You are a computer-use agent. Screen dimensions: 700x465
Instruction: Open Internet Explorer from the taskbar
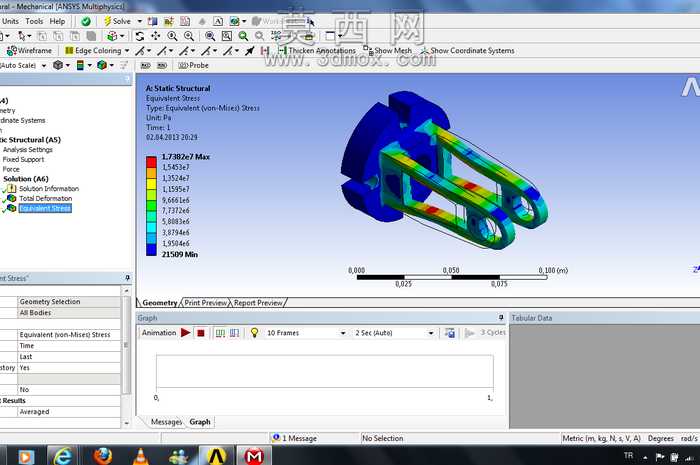pos(63,456)
